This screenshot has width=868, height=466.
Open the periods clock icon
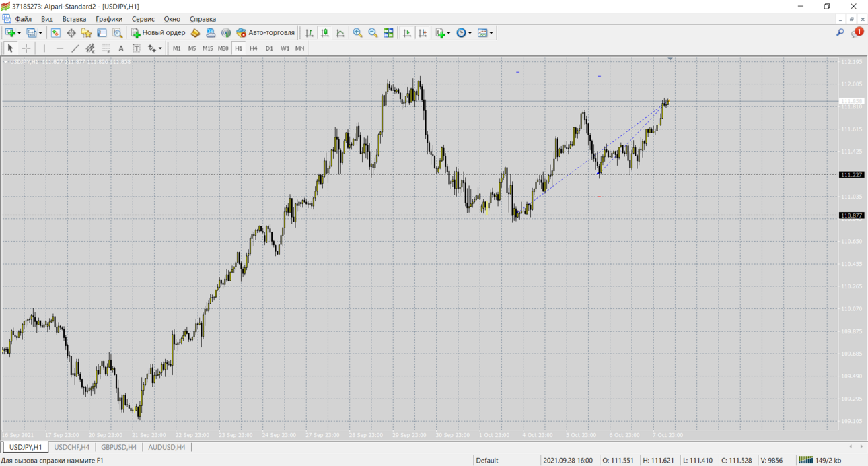[461, 32]
